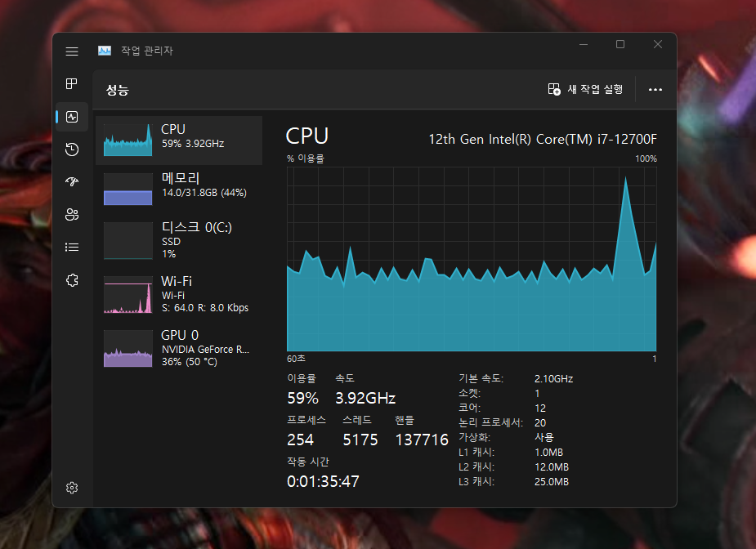Open the Processes page icon

(x=72, y=84)
